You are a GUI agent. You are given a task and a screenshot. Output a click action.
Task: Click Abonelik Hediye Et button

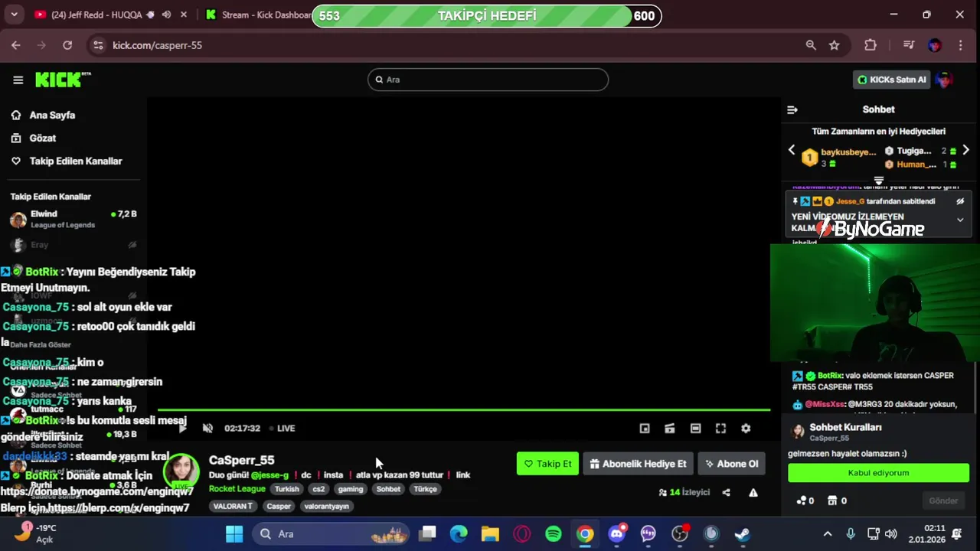(638, 464)
